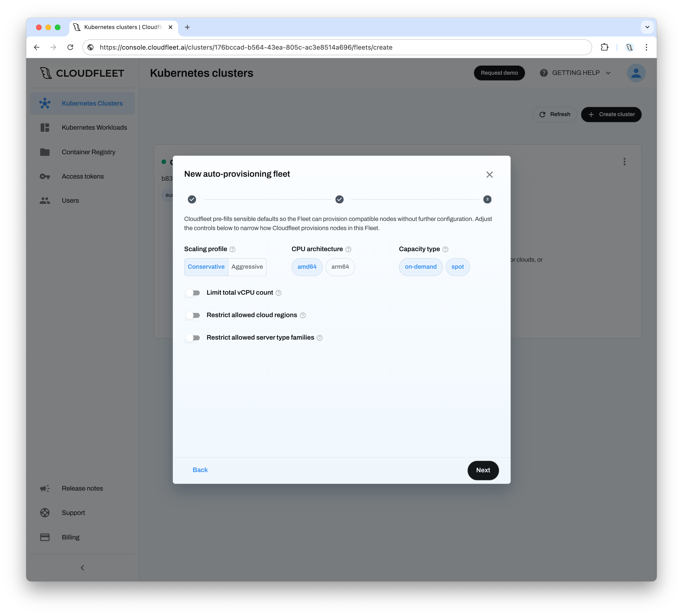Click the Container Registry folder icon
Screen dimensions: 683x616
click(45, 152)
